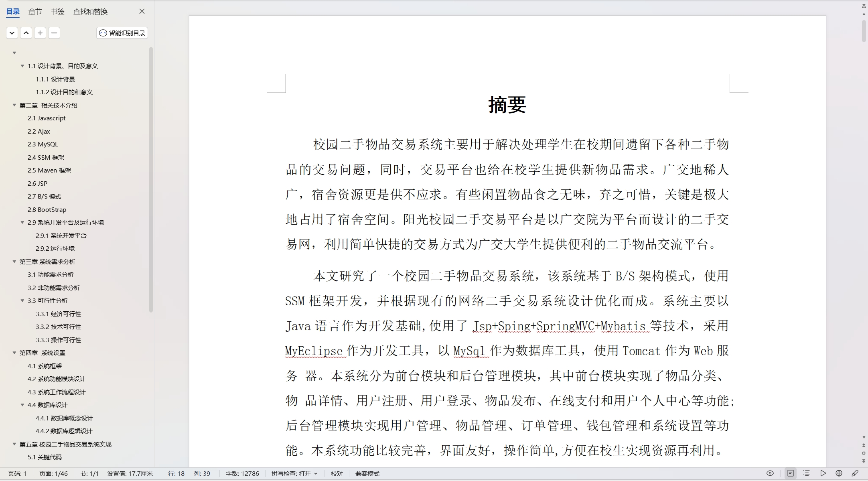Go to heading 3.3.2 技术可行性
This screenshot has height=481, width=868.
[58, 327]
